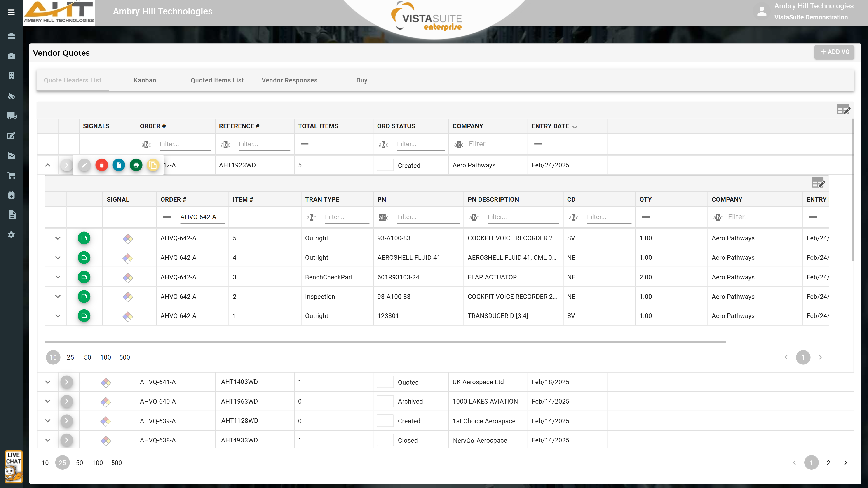The image size is (868, 488).
Task: Click the blue document icon
Action: [119, 165]
